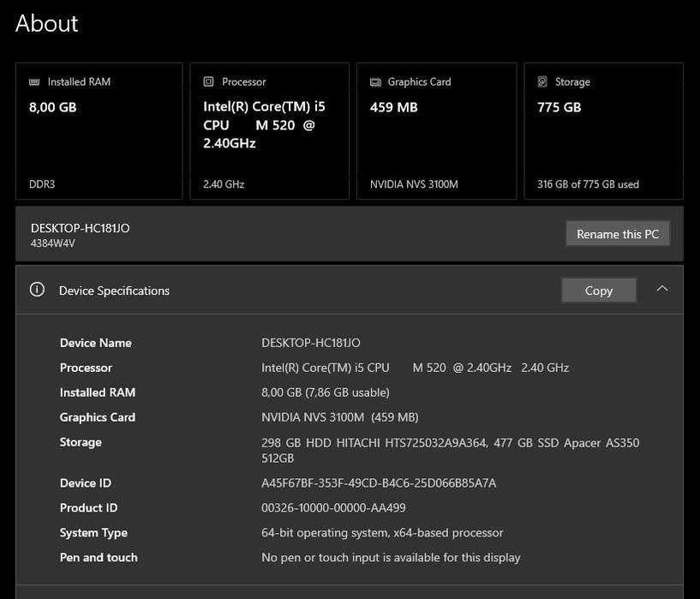
Task: Collapse the Device Specifications section chevron
Action: [x=662, y=289]
